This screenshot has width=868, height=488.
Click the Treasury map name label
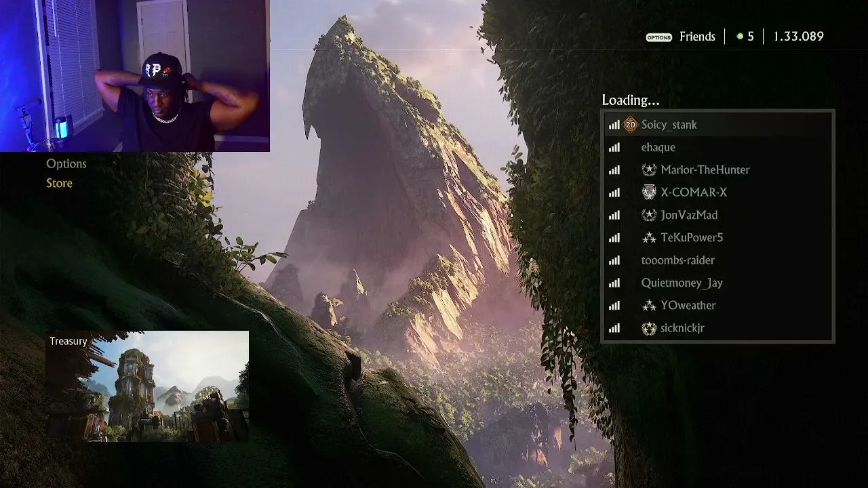click(68, 341)
